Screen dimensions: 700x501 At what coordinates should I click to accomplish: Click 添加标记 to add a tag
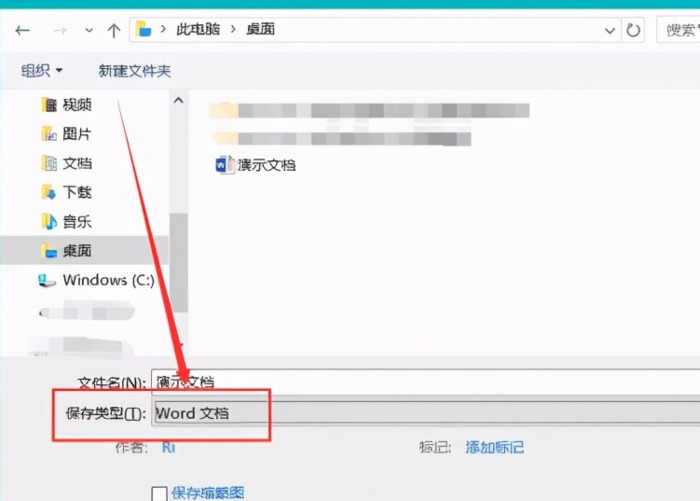[495, 447]
